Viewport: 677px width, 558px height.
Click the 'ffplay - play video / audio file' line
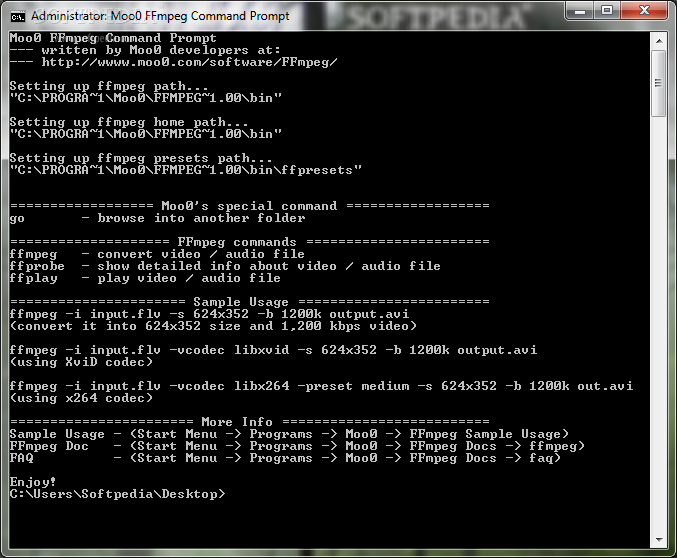coord(145,278)
